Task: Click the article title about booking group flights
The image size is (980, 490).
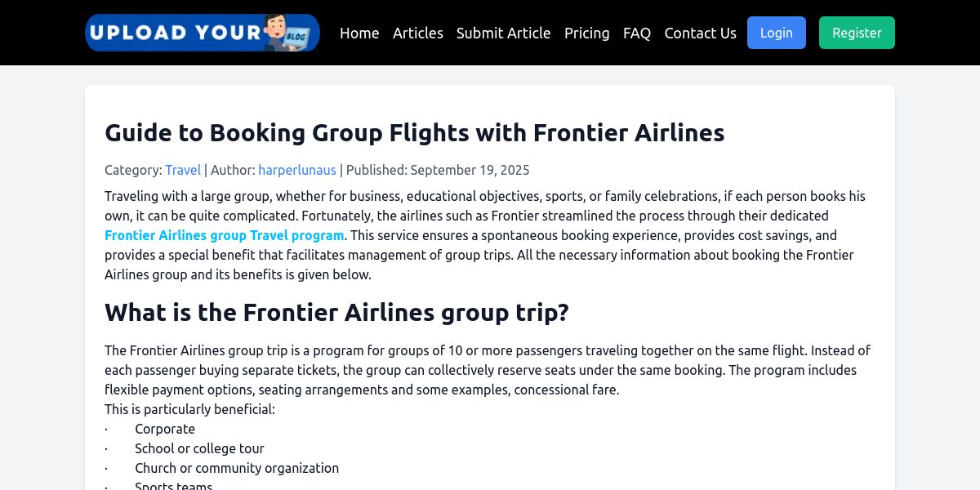Action: click(414, 132)
